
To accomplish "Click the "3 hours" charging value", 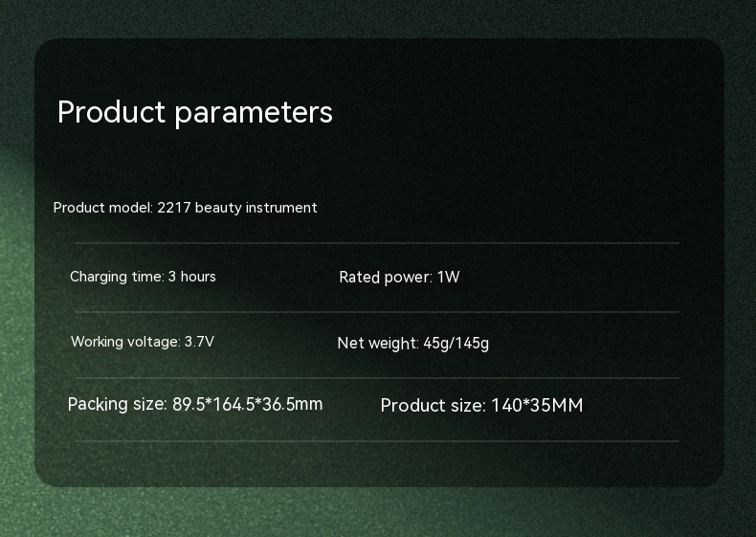I will (x=192, y=277).
